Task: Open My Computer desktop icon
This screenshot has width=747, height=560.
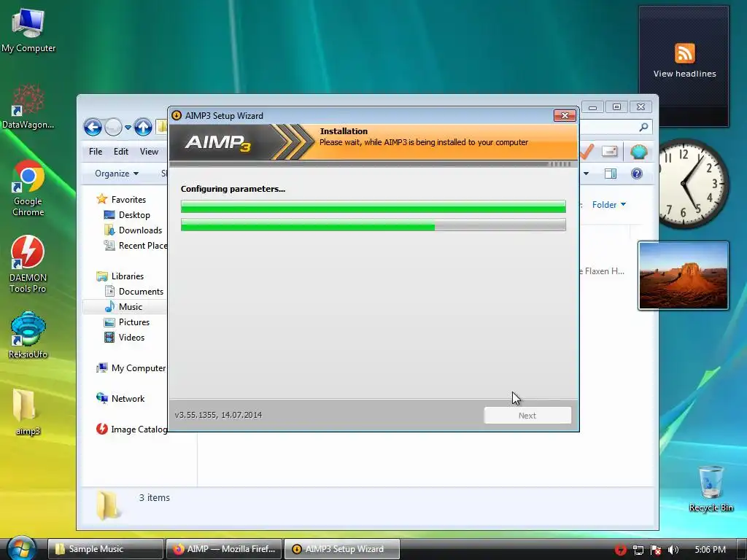Action: (x=28, y=29)
